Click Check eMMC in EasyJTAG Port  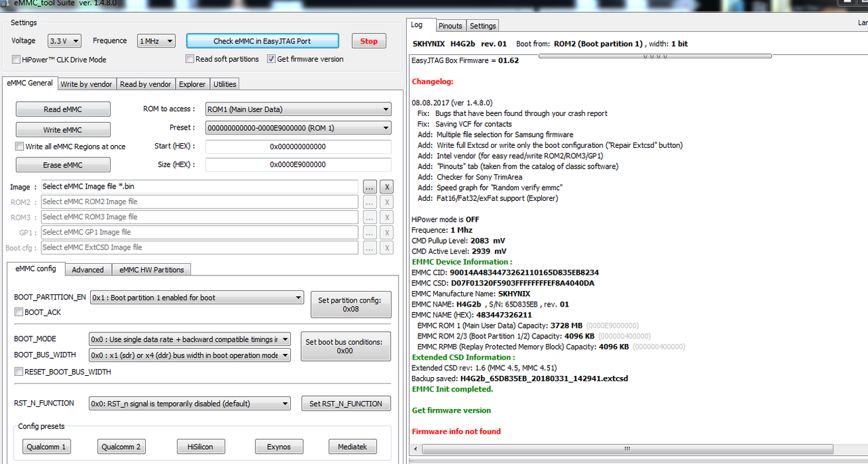coord(262,41)
